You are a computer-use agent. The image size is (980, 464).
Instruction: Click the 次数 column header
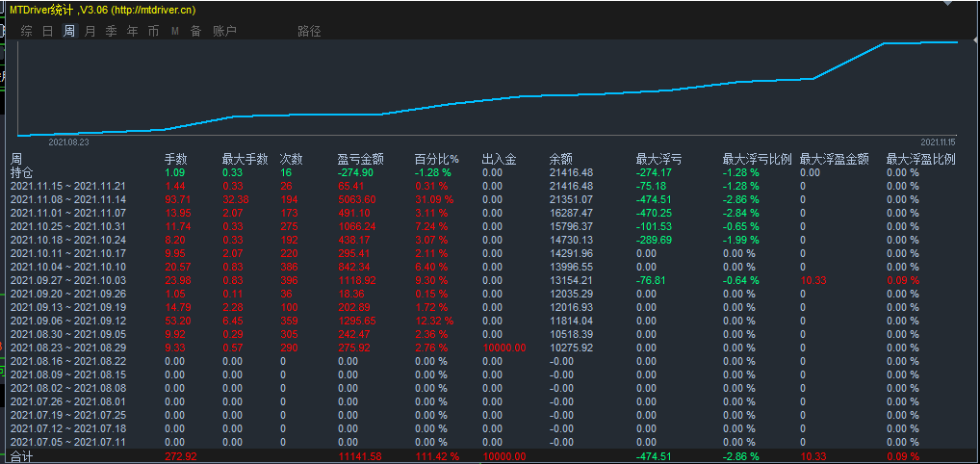point(292,160)
